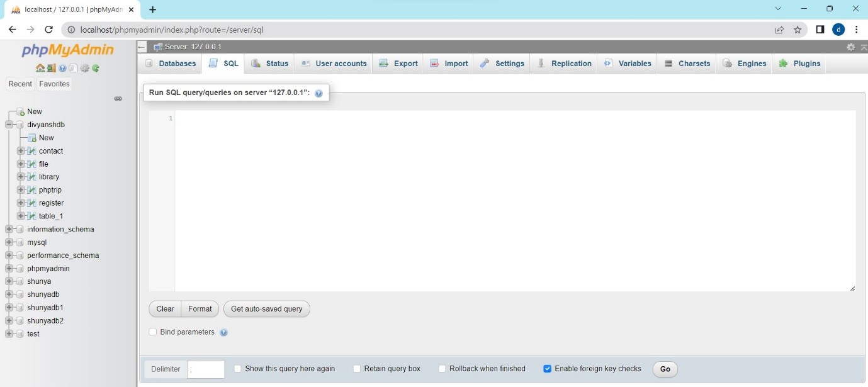Open the User accounts tab
Screen dimensions: 868x387
pos(334,64)
